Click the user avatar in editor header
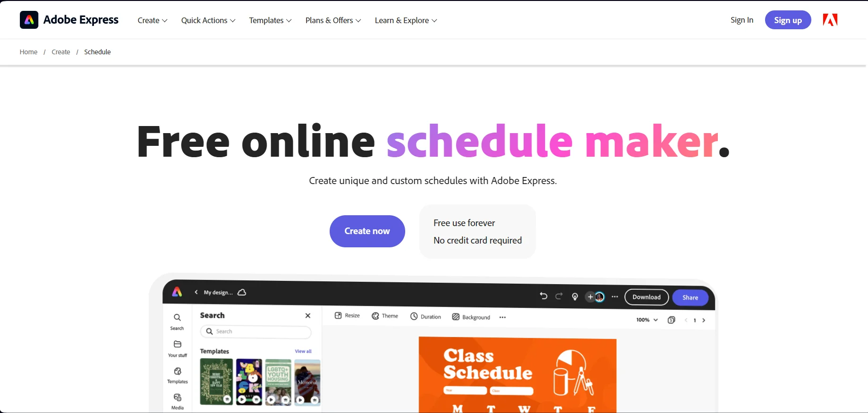The image size is (868, 413). [x=600, y=297]
